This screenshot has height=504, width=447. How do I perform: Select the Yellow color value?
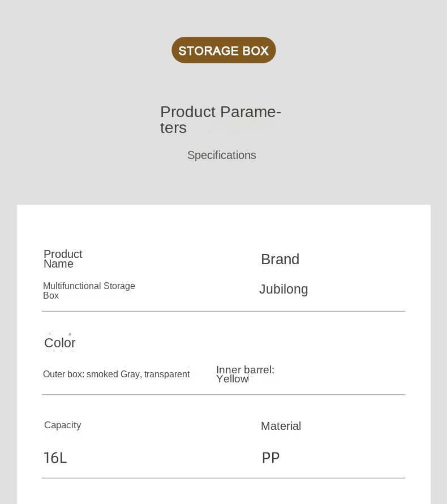(x=232, y=379)
